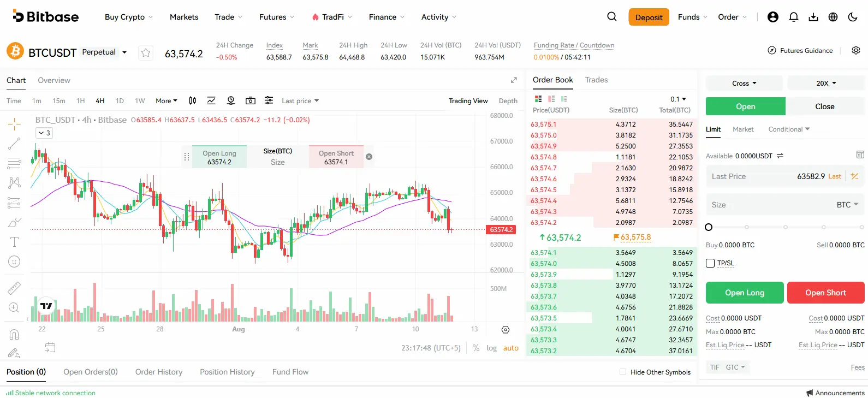This screenshot has height=398, width=868.
Task: Expand the TradFi menu
Action: (x=332, y=17)
